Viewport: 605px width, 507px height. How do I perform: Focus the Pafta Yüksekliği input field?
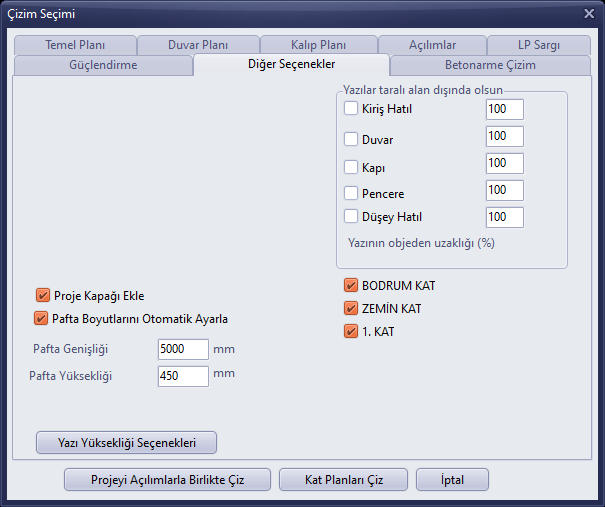coord(183,377)
